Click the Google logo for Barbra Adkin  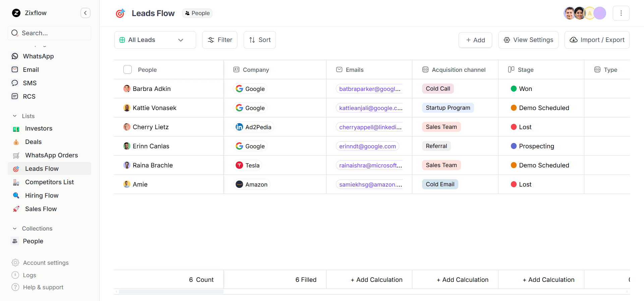[239, 89]
